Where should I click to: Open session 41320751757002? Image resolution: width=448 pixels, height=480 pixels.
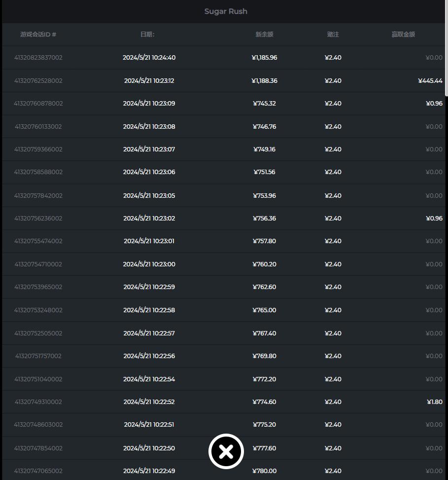[x=38, y=356]
